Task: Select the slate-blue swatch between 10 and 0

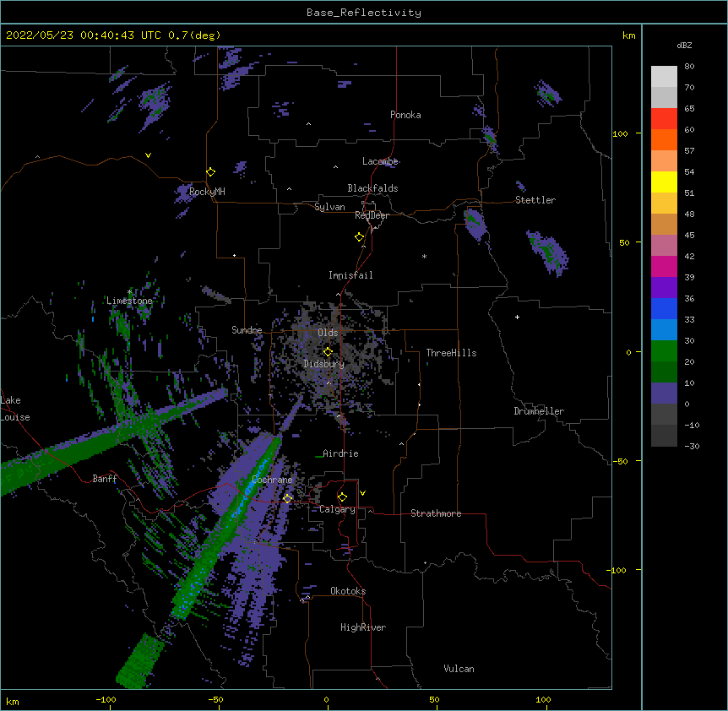Action: 664,393
